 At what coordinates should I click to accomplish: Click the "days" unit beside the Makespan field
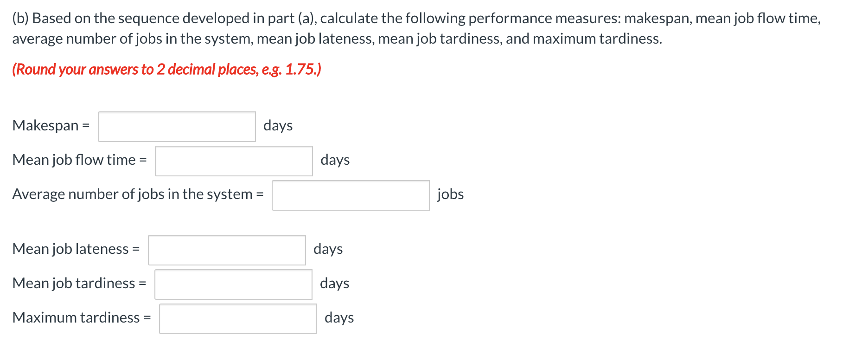pos(278,126)
